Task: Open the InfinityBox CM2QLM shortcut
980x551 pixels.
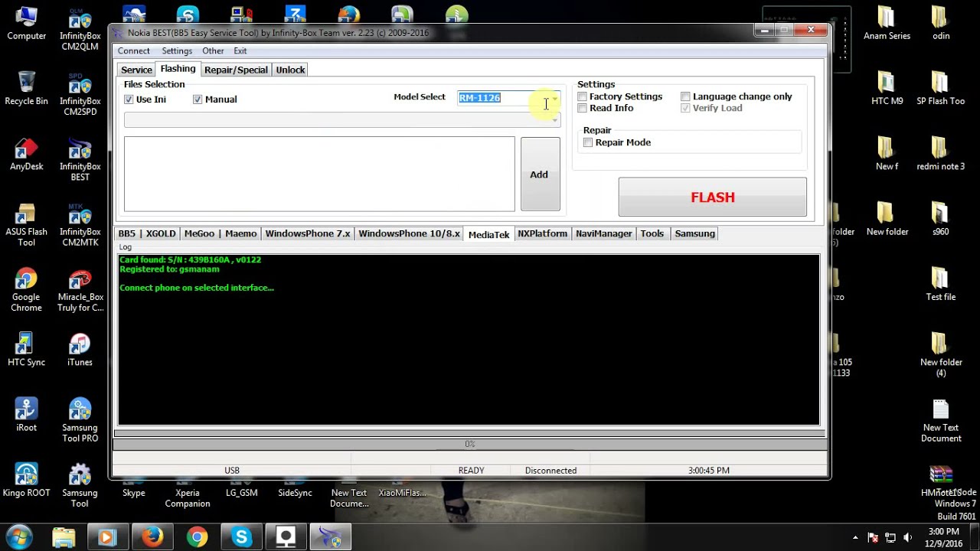Action: (x=80, y=28)
